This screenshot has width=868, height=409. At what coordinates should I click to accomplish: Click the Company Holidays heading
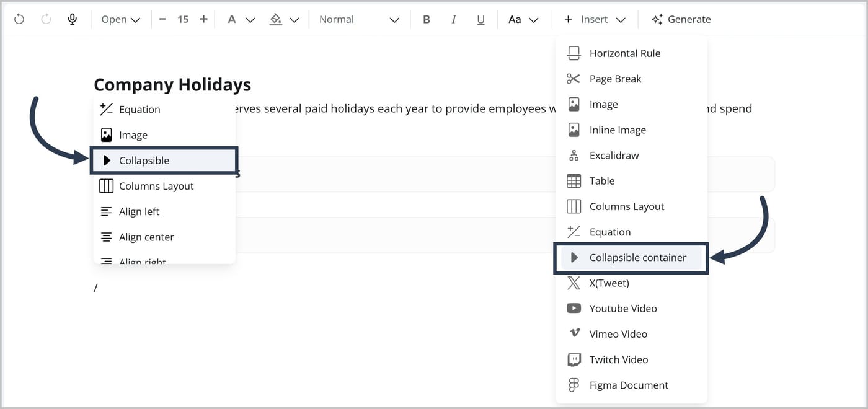click(x=172, y=85)
